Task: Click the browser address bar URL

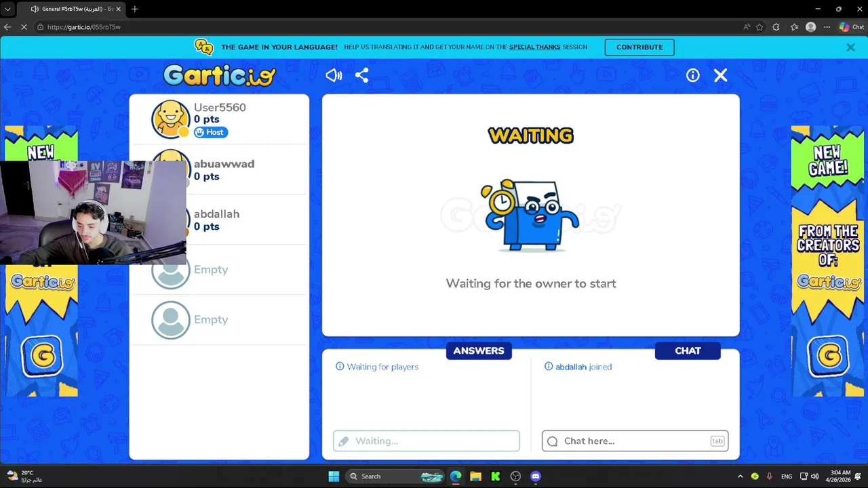Action: click(84, 27)
